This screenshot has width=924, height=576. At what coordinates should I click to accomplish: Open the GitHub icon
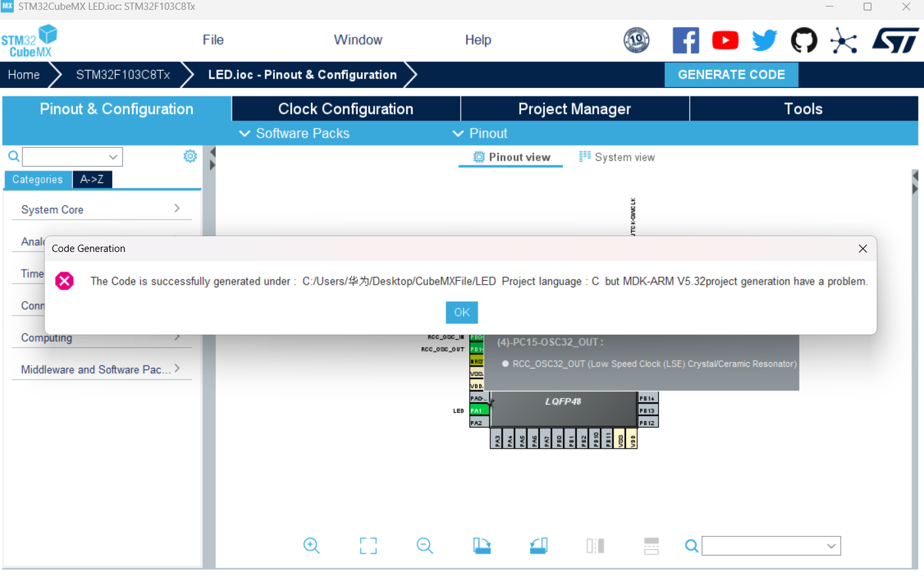point(804,41)
